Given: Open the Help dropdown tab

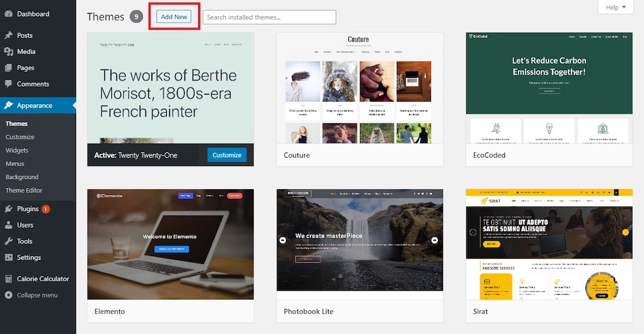Looking at the screenshot, I should point(616,7).
